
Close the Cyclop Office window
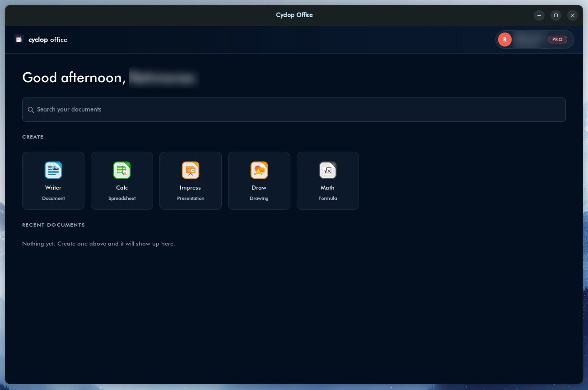point(573,15)
